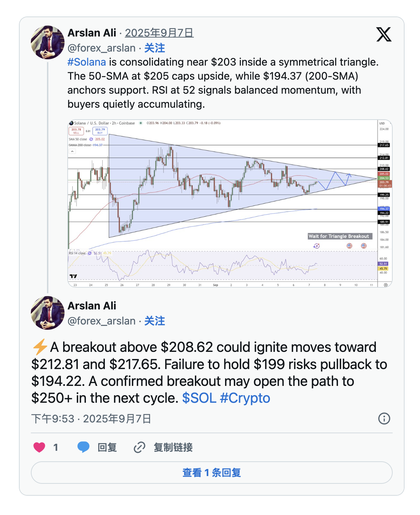
Task: Click the chart settings gear icon
Action: (x=386, y=285)
